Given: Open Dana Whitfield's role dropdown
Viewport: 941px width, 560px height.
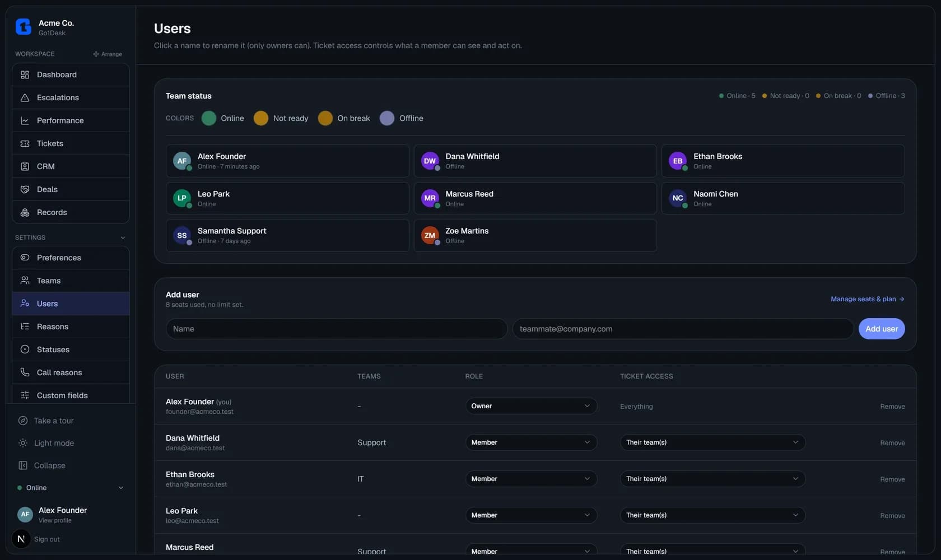Looking at the screenshot, I should click(x=531, y=442).
